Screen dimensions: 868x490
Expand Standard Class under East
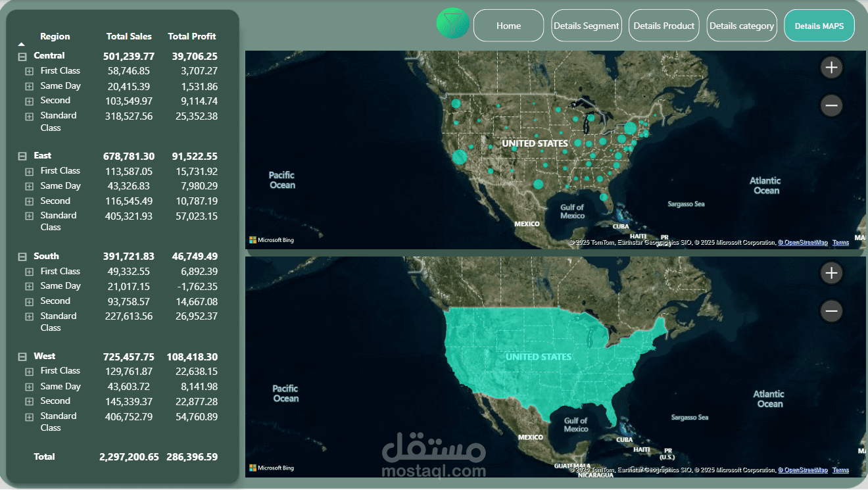pyautogui.click(x=29, y=216)
